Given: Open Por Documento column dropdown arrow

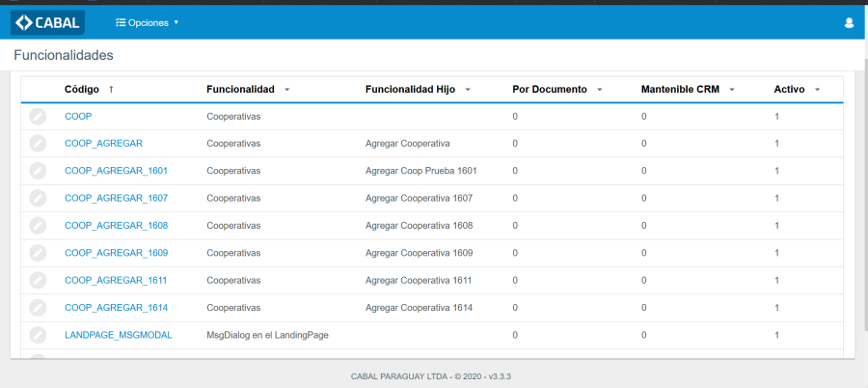Looking at the screenshot, I should point(599,90).
